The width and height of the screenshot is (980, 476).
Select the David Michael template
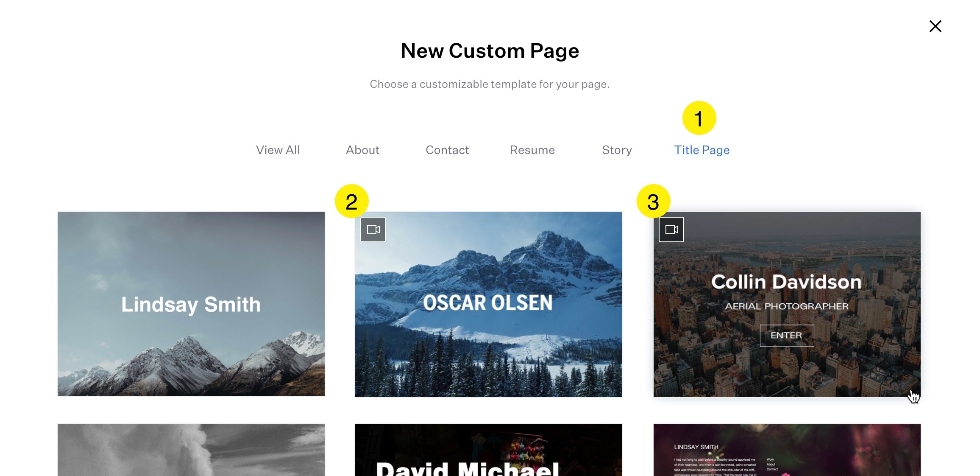488,450
